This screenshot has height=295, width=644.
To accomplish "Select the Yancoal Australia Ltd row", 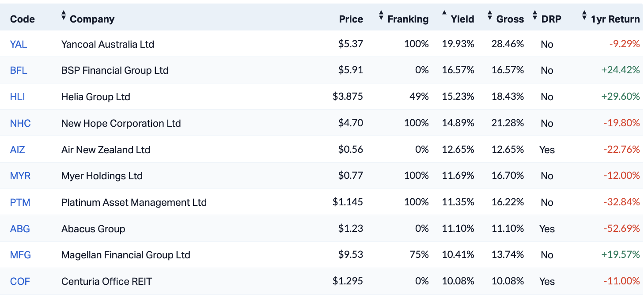I will (x=108, y=44).
